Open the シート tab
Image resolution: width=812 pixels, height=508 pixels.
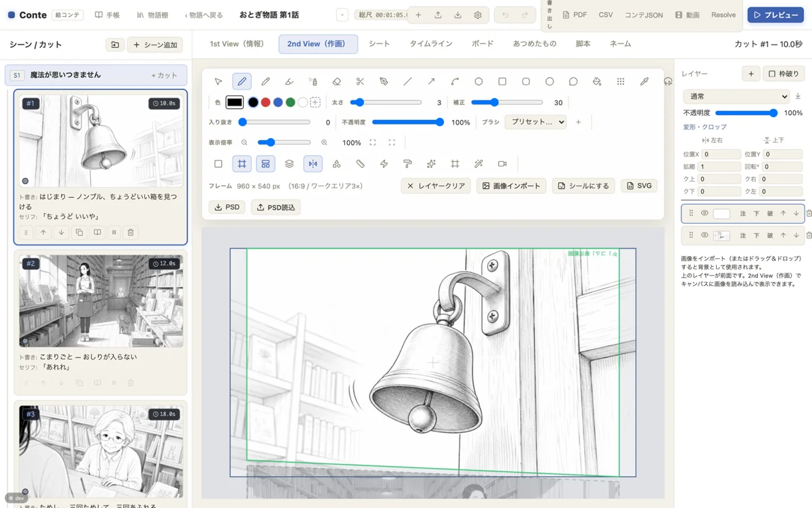[x=379, y=44]
